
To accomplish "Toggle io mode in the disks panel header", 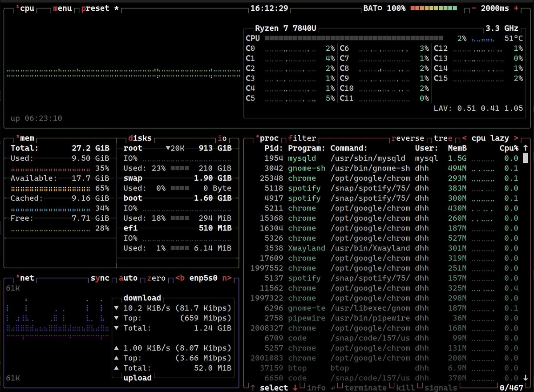I will pos(223,138).
